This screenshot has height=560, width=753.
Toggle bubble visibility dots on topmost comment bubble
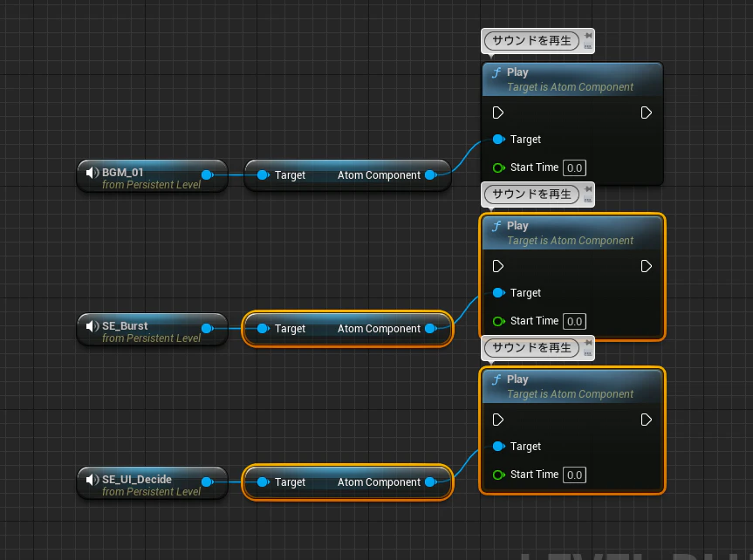(x=588, y=46)
